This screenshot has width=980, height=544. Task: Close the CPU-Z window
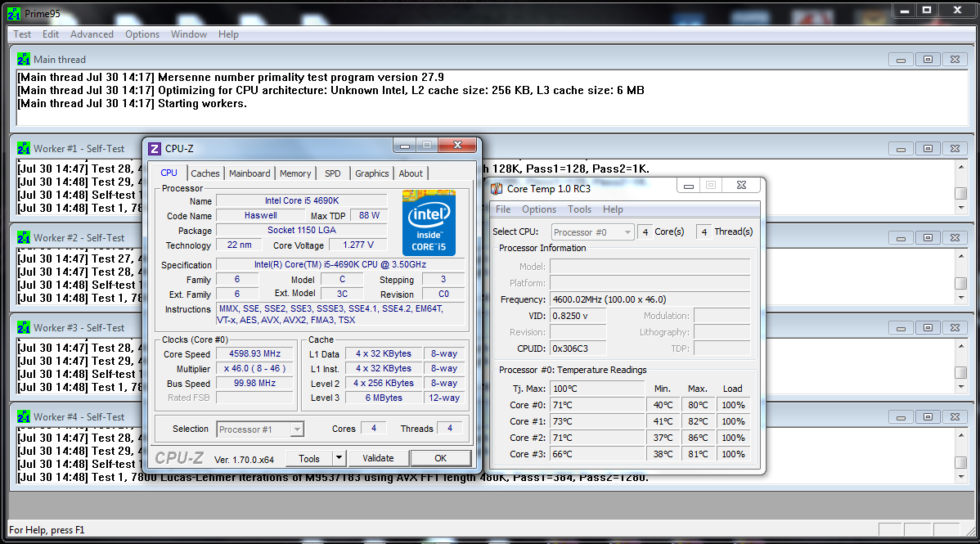coord(457,146)
